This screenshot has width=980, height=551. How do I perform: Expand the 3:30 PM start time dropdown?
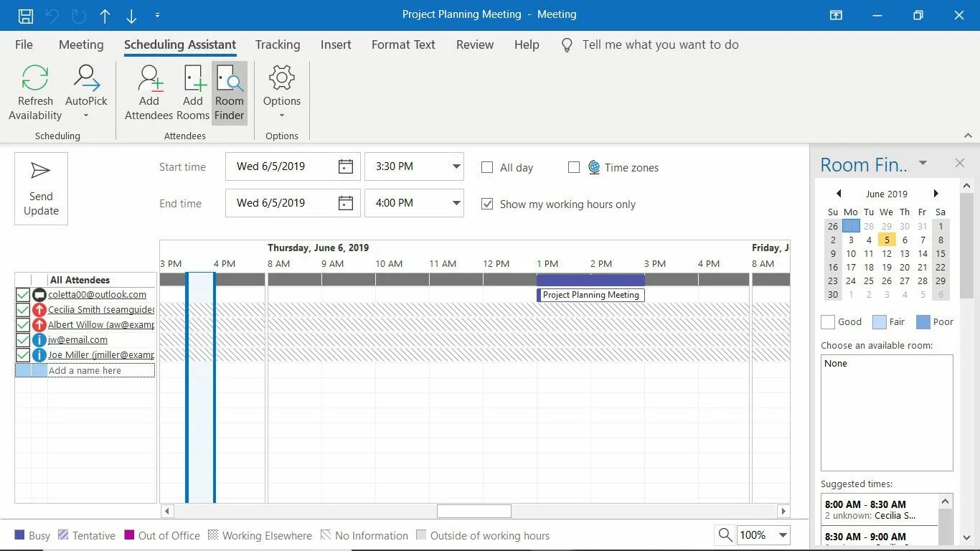click(456, 166)
